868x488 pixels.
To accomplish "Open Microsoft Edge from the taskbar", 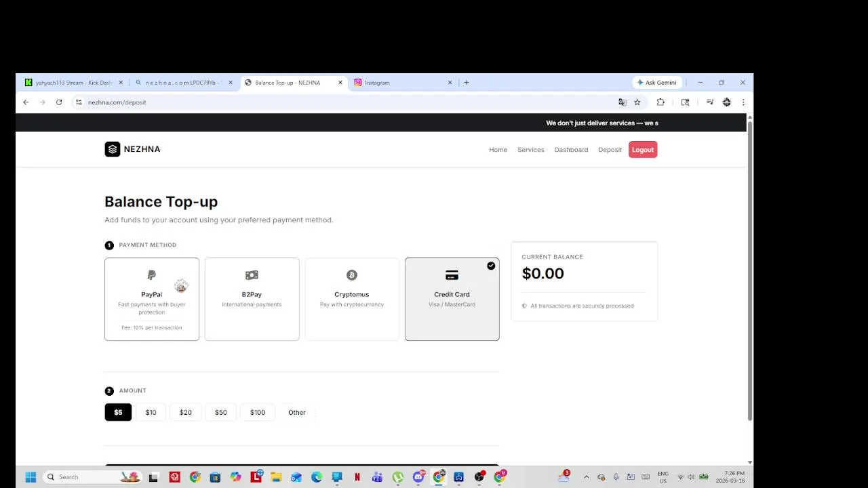I will tap(317, 477).
